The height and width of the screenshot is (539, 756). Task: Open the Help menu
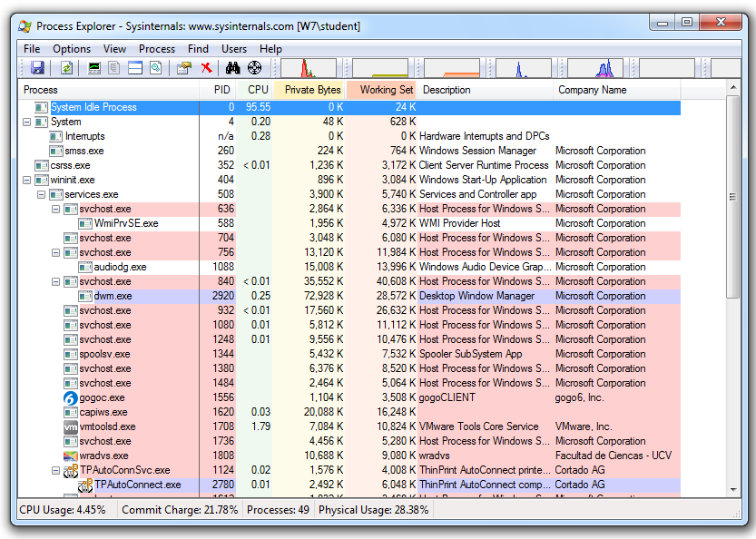pyautogui.click(x=270, y=49)
